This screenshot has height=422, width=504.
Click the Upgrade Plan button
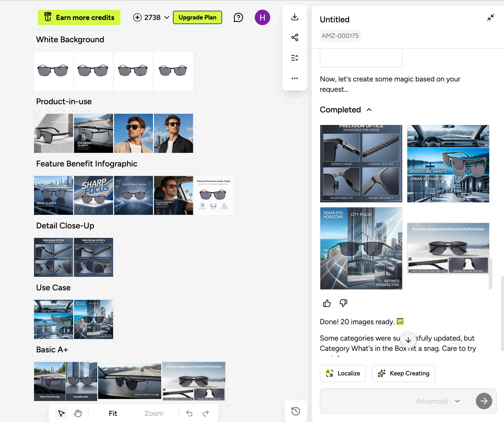(x=197, y=17)
